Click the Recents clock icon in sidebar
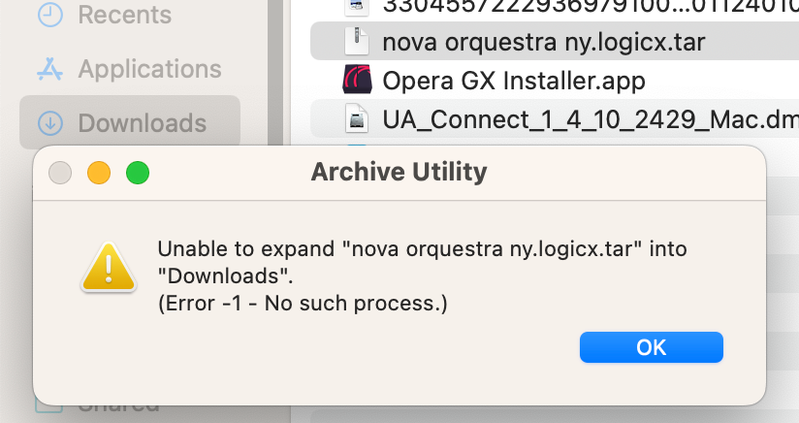Image resolution: width=799 pixels, height=423 pixels. click(x=50, y=14)
